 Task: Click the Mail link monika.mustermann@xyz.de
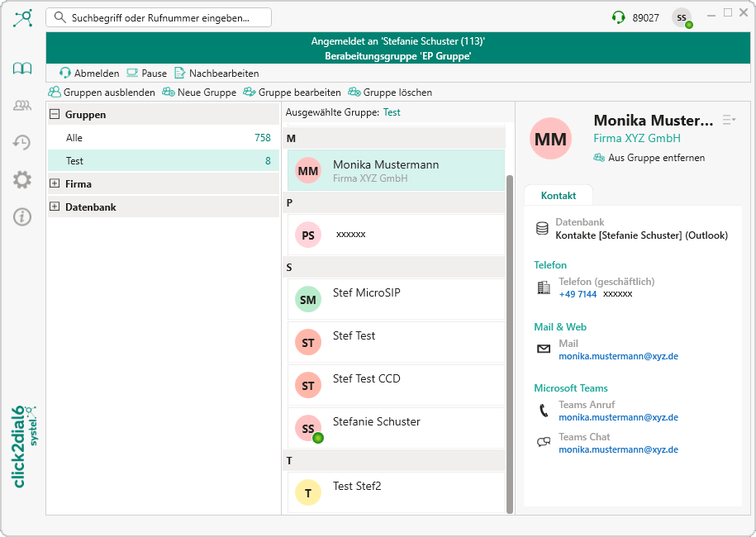[x=618, y=356]
